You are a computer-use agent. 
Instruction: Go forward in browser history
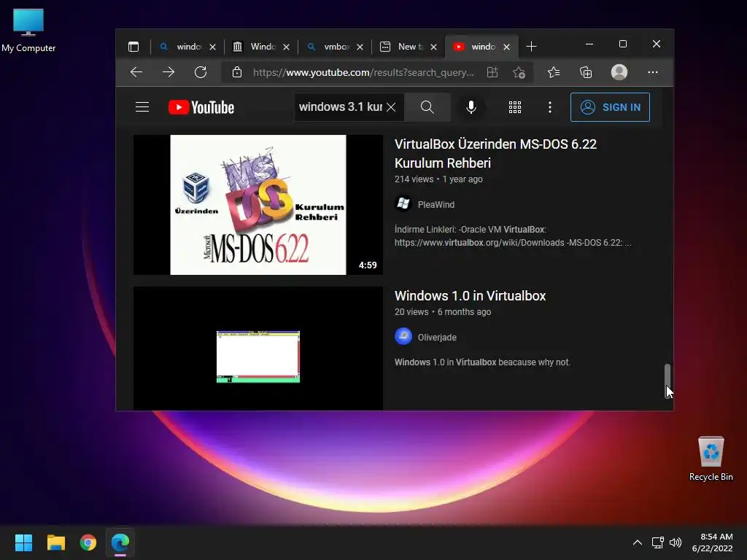click(169, 72)
